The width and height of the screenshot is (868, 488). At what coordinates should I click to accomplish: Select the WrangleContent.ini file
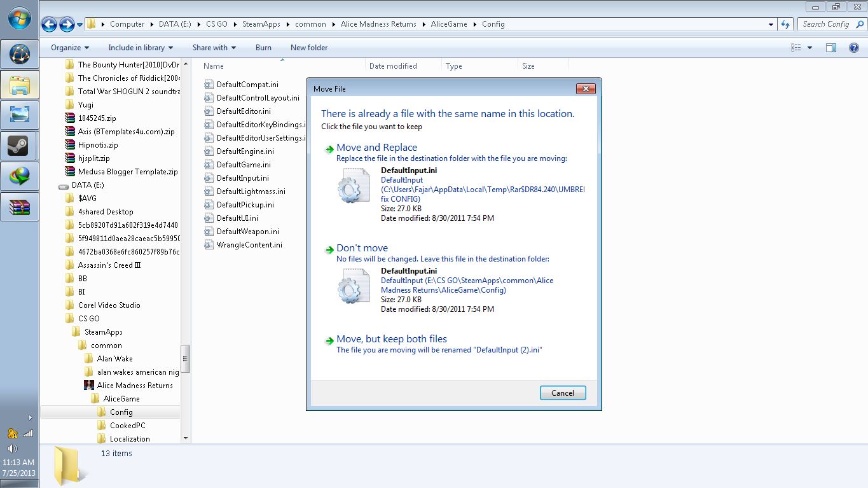(x=243, y=245)
